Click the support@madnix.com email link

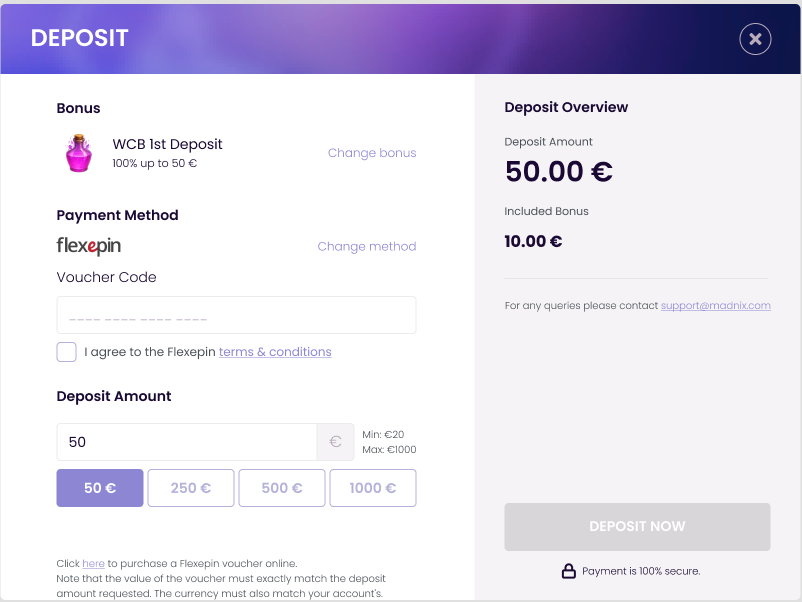(715, 305)
